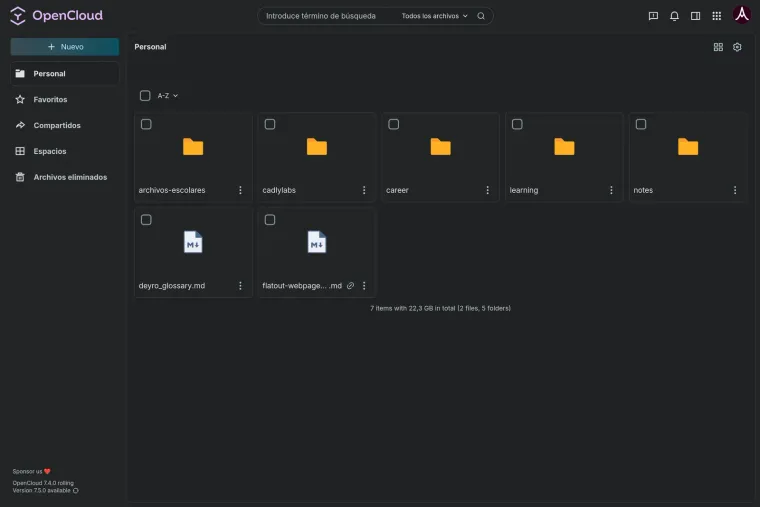The width and height of the screenshot is (760, 507).
Task: Open the cadlylabs folder icon
Action: (317, 146)
